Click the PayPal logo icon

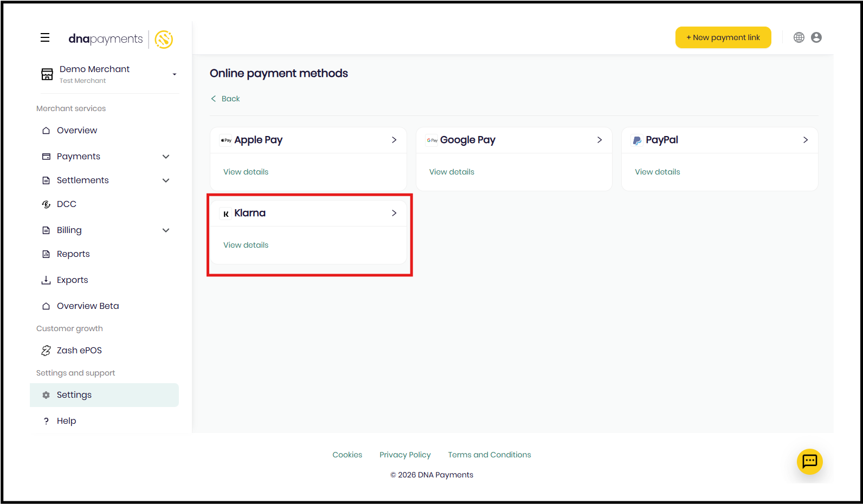637,140
